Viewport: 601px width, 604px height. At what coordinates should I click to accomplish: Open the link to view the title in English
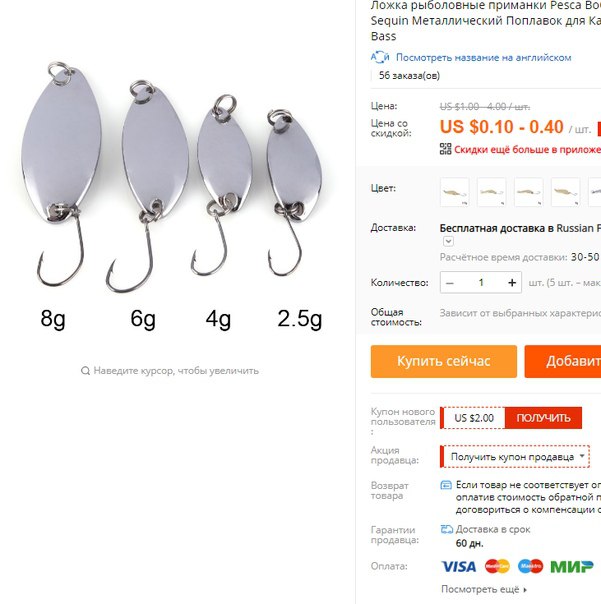483,57
